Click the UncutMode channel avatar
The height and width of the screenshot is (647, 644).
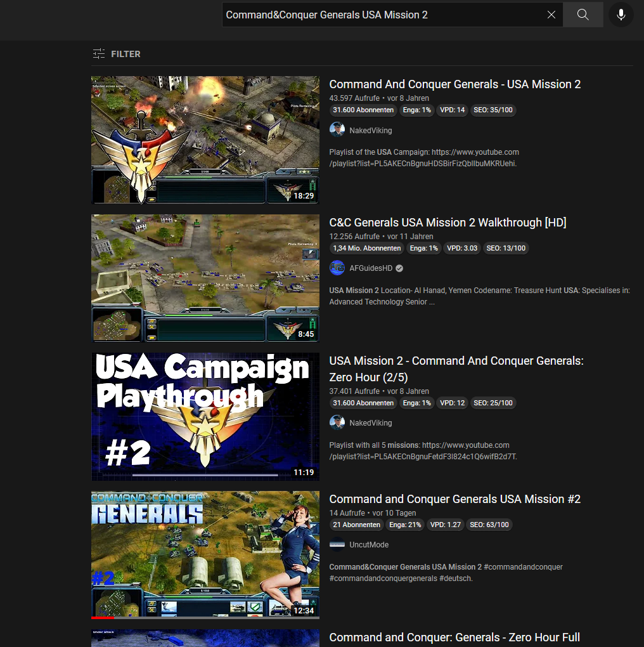(x=337, y=545)
